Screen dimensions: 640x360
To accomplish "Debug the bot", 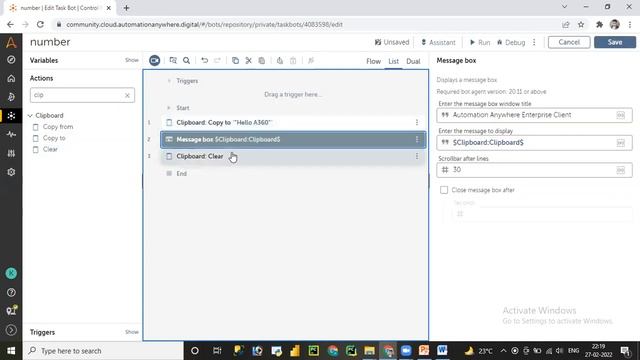I will (511, 42).
